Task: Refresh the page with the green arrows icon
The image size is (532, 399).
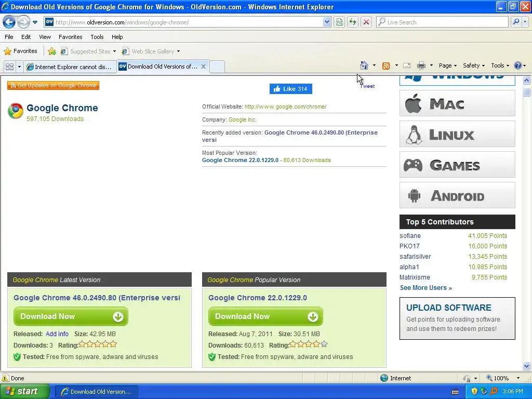Action: tap(353, 22)
